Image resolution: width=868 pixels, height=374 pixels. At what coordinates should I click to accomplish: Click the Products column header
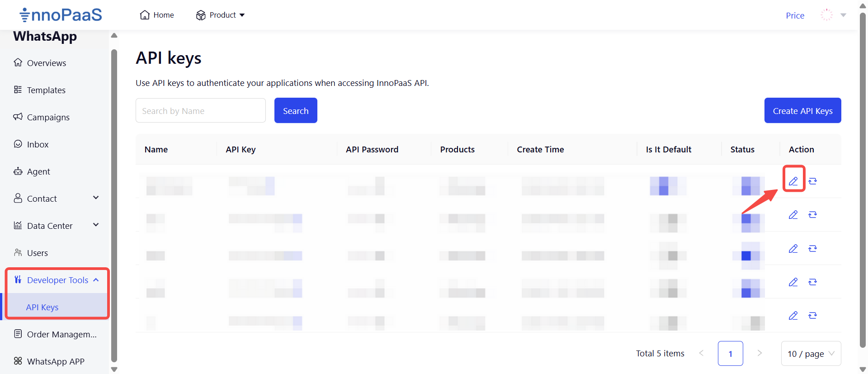[458, 149]
